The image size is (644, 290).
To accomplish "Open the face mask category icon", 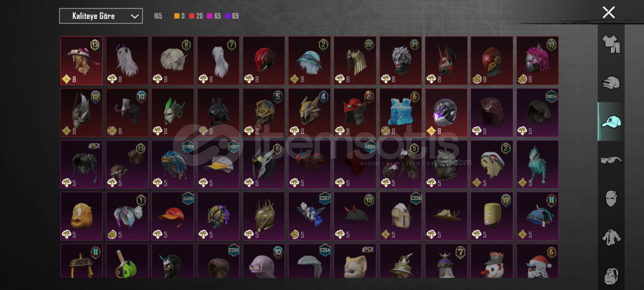I will 611,198.
